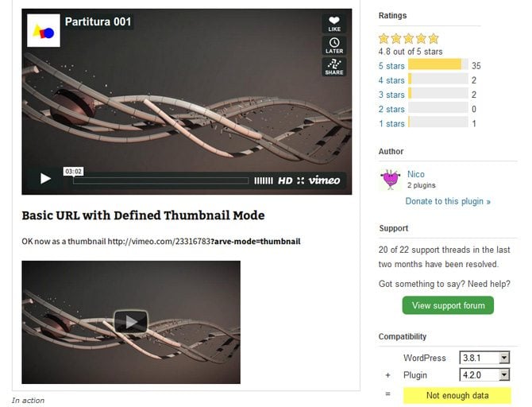Viewport: 532px width, 407px height.
Task: Play the thumbnail video preview
Action: (x=131, y=321)
